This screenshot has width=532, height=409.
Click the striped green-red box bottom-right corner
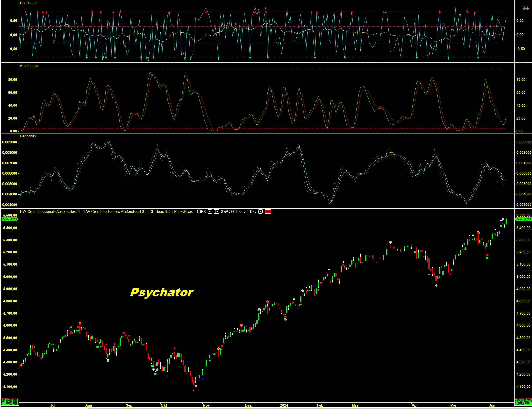coord(523,402)
